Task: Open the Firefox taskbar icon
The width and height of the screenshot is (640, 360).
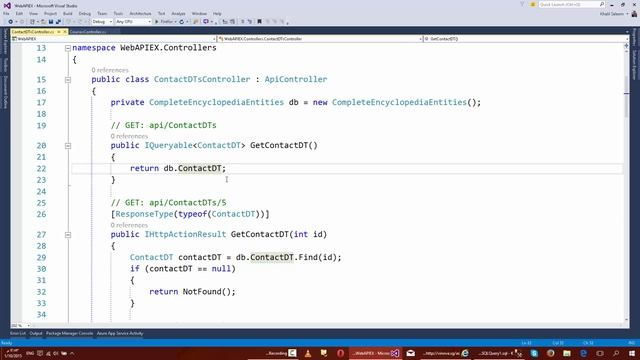Action: pyautogui.click(x=551, y=353)
